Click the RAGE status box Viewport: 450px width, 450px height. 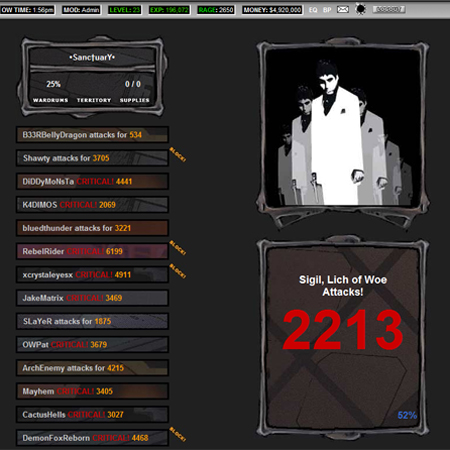[x=216, y=10]
